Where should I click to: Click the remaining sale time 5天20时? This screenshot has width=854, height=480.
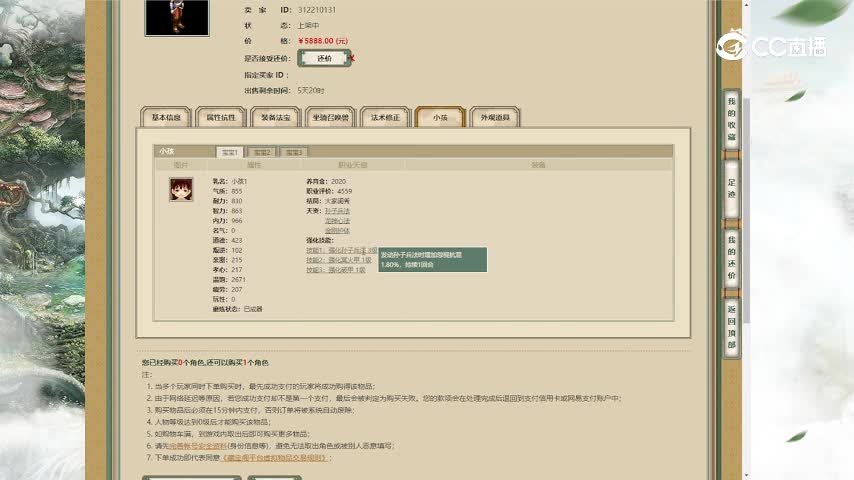310,90
